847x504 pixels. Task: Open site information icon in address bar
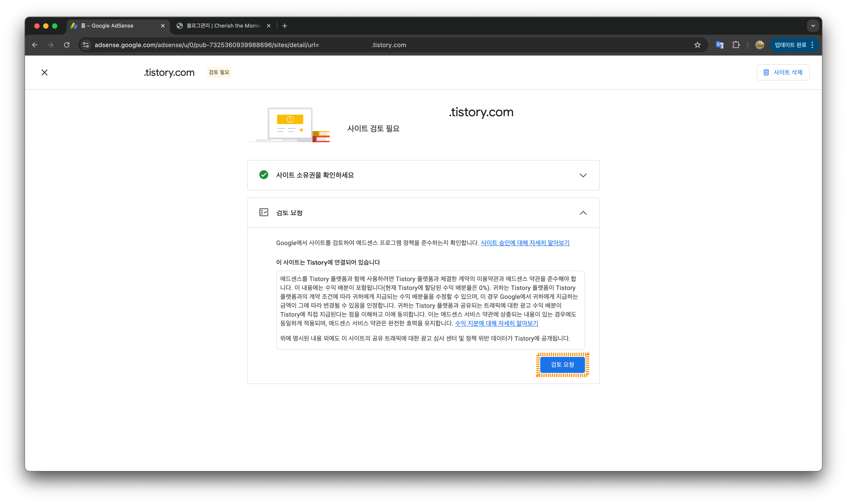coord(86,45)
